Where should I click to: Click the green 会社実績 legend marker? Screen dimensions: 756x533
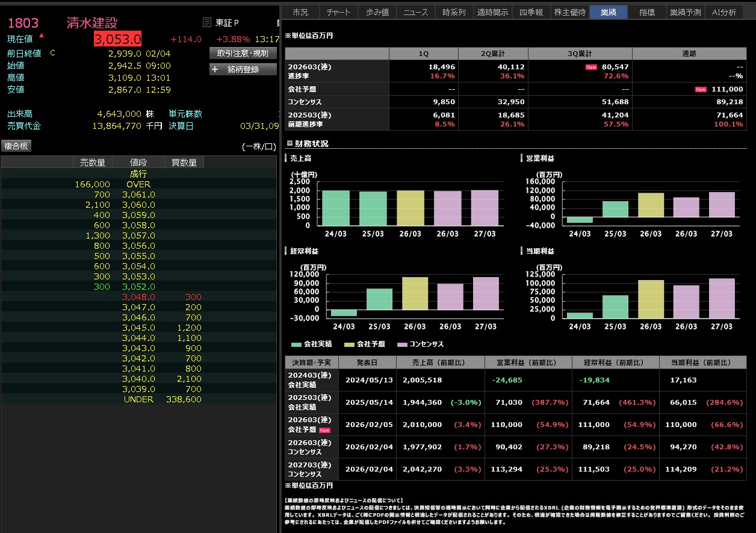(x=296, y=344)
